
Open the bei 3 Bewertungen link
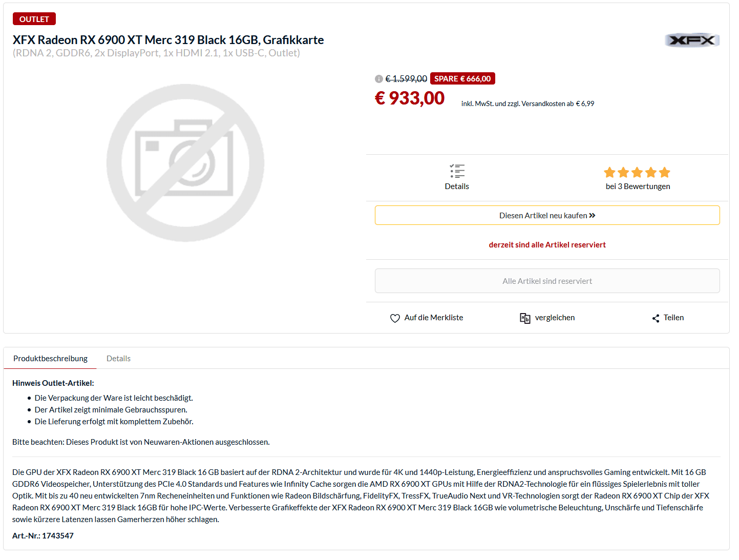638,186
